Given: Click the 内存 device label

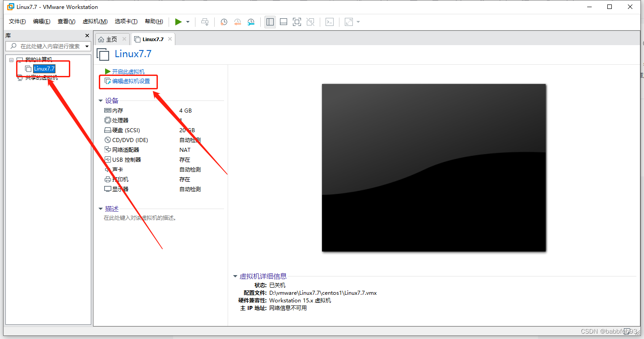Looking at the screenshot, I should tap(118, 110).
